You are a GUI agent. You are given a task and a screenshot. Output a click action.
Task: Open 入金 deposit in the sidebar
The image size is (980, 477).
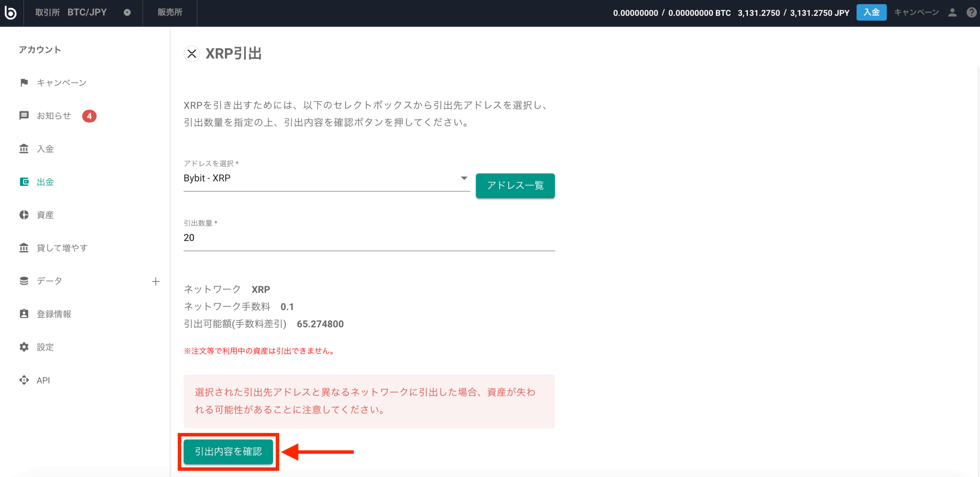[x=45, y=149]
